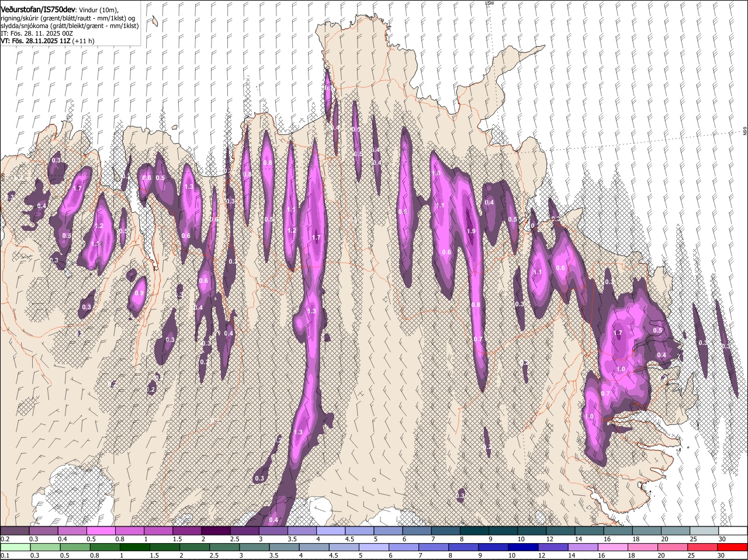Image resolution: width=748 pixels, height=560 pixels.
Task: Pick white upper swatch labelled 30
Action: point(733,531)
